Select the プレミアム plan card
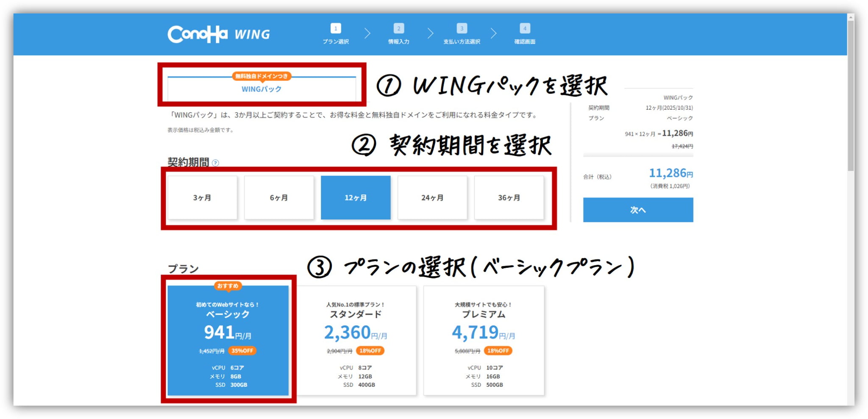868x419 pixels. (x=484, y=341)
